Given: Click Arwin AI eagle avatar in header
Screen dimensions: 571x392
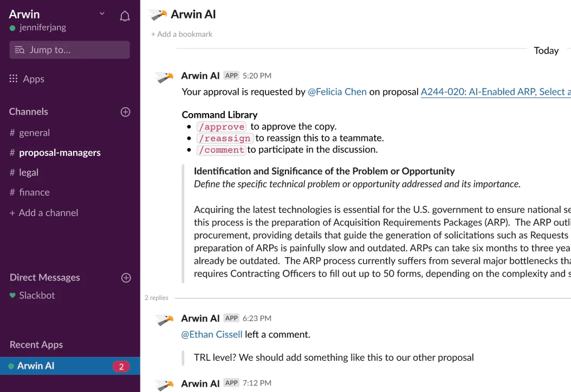Looking at the screenshot, I should 158,14.
